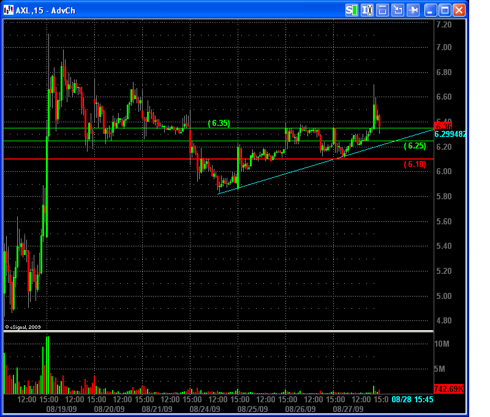Click the white divider between price and volume panes
This screenshot has height=417, width=490.
(x=219, y=331)
